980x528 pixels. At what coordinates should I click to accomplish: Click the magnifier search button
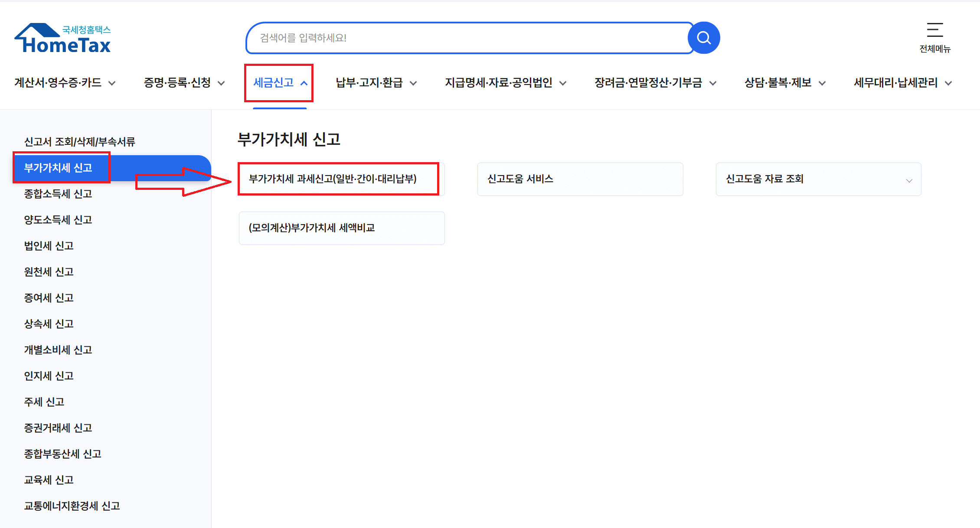(x=703, y=38)
